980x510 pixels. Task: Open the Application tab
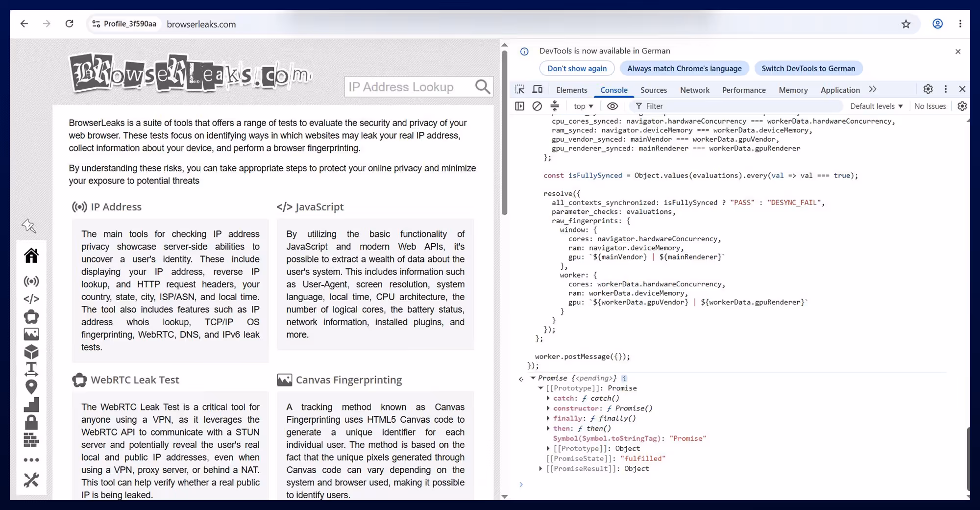pyautogui.click(x=840, y=90)
